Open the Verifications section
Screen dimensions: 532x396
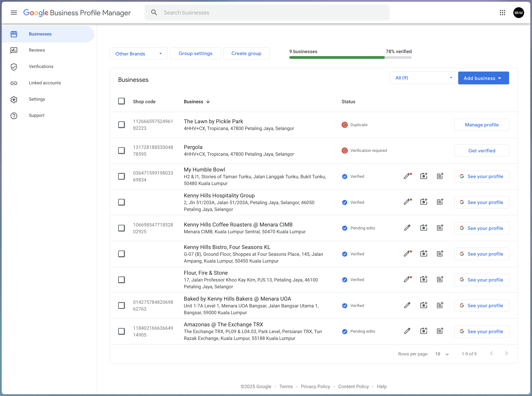pyautogui.click(x=41, y=66)
